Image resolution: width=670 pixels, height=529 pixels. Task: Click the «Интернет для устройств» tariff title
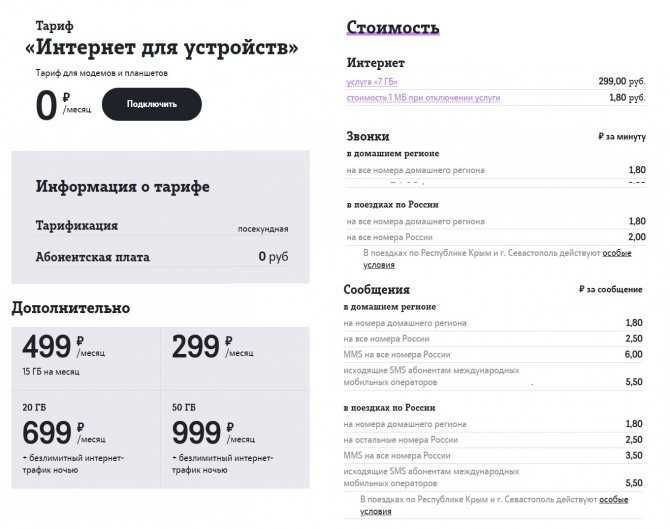pyautogui.click(x=162, y=47)
